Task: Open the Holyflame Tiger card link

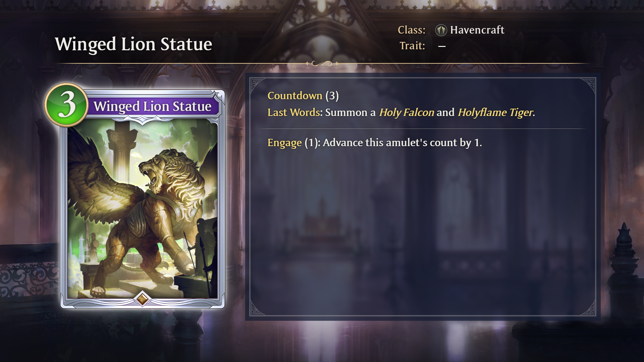Action: coord(495,112)
